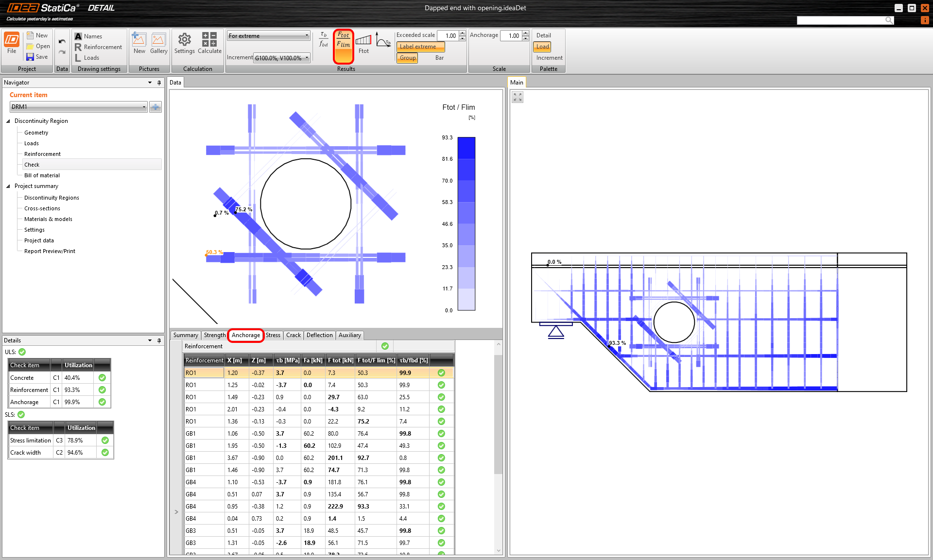Collapse the Discontinuity Region tree node
Image resolution: width=933 pixels, height=560 pixels.
[8, 121]
